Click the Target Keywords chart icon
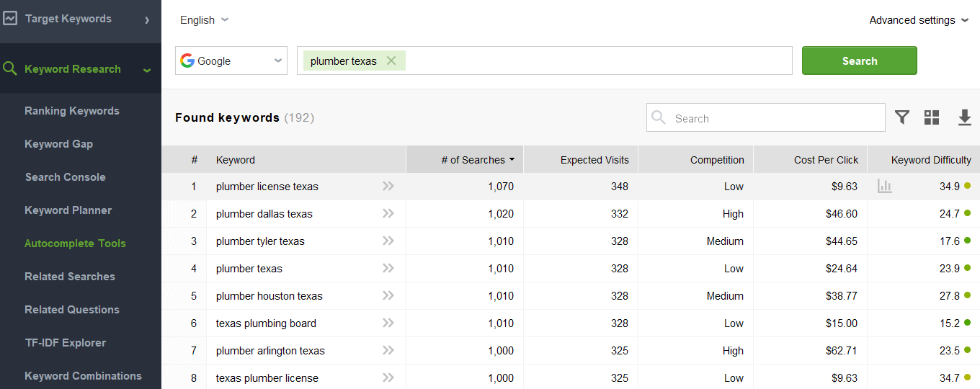Viewport: 980px width, 389px height. 10,19
